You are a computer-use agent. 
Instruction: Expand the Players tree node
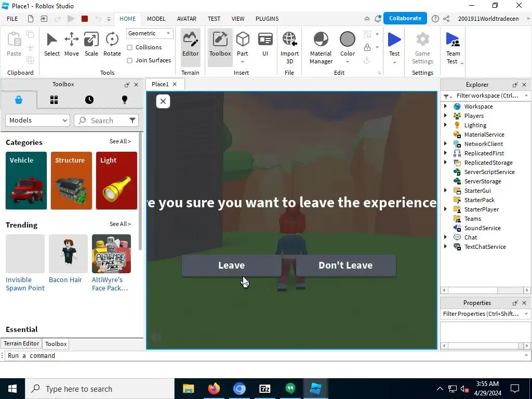pyautogui.click(x=445, y=116)
